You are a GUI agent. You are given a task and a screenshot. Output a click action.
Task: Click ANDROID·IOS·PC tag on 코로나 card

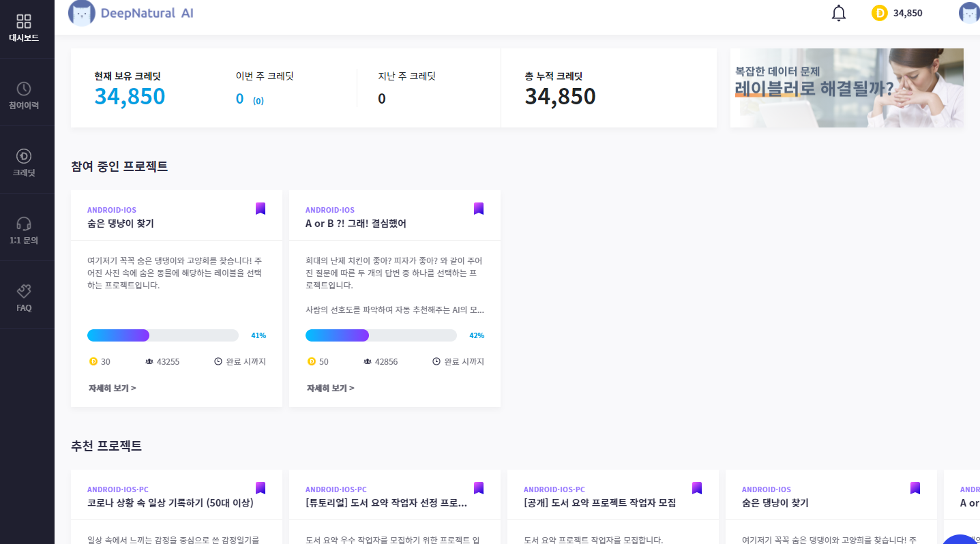pos(118,489)
